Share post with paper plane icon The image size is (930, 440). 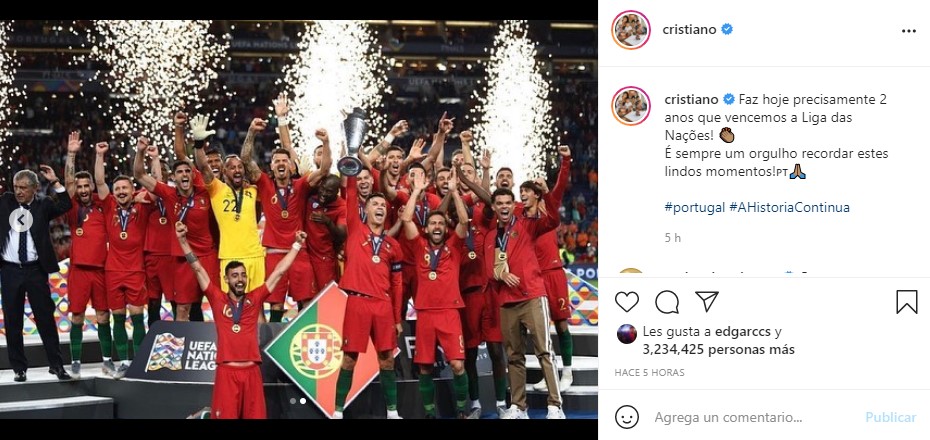point(707,301)
